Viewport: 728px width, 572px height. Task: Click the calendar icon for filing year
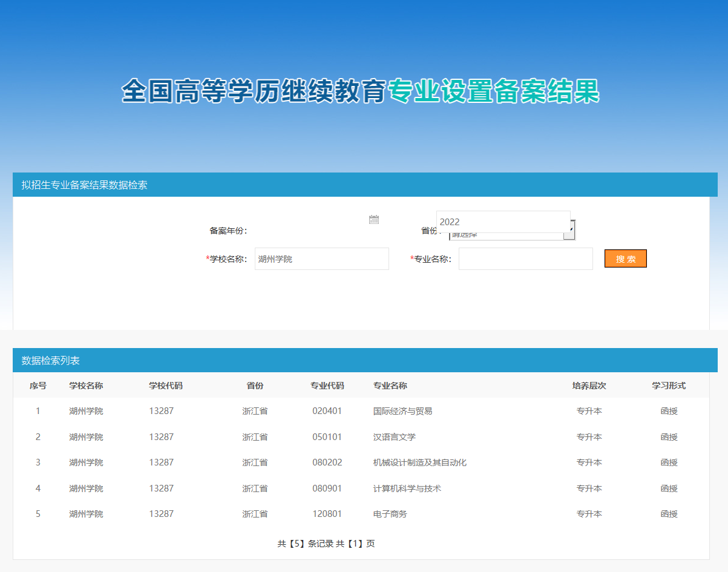coord(374,220)
